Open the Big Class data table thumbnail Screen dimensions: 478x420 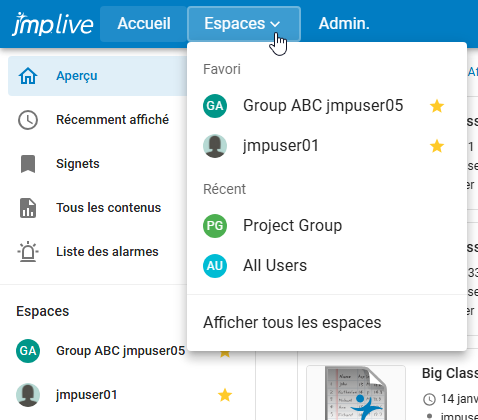[x=356, y=393]
